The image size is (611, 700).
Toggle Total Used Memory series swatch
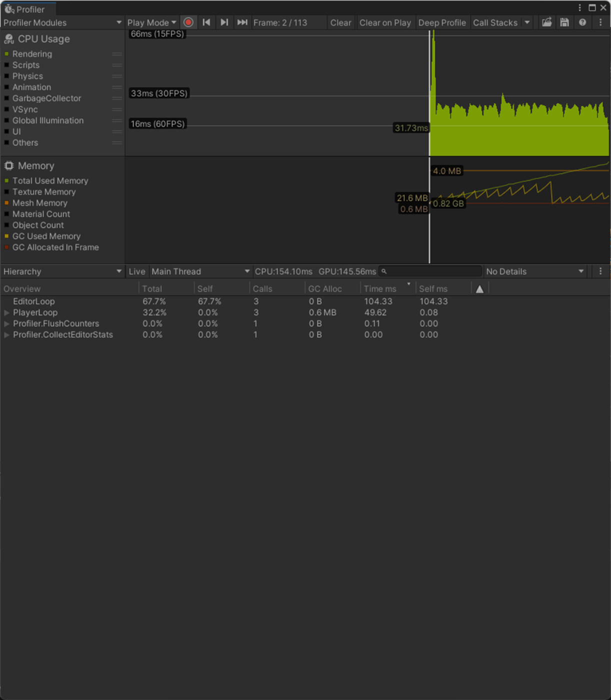(6, 180)
